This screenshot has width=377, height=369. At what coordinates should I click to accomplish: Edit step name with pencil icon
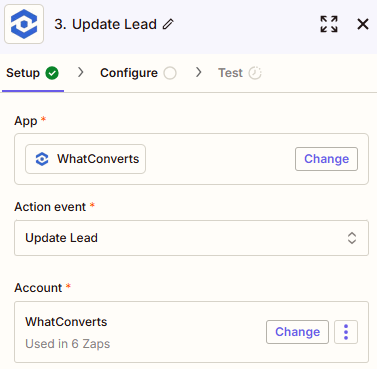[x=168, y=24]
